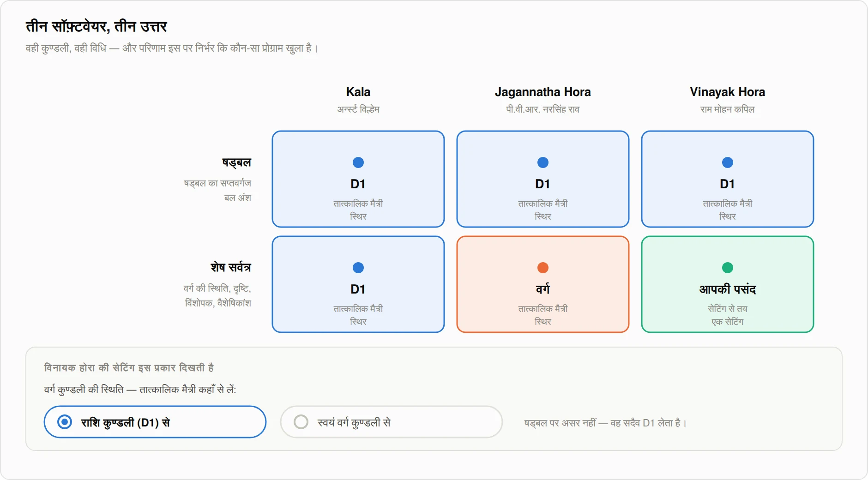Select the Kala शेष सर्वत्र D1 card
The width and height of the screenshot is (868, 480).
click(358, 284)
